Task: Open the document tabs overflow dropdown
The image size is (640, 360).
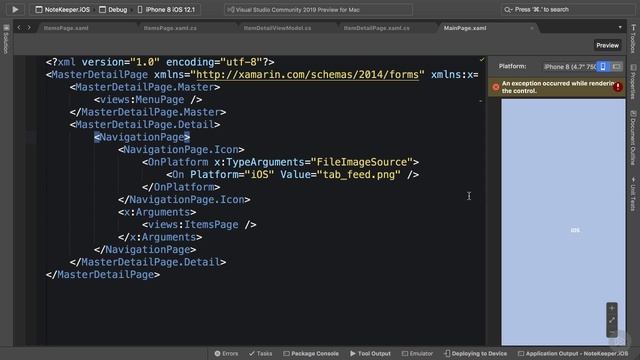Action: [620, 27]
